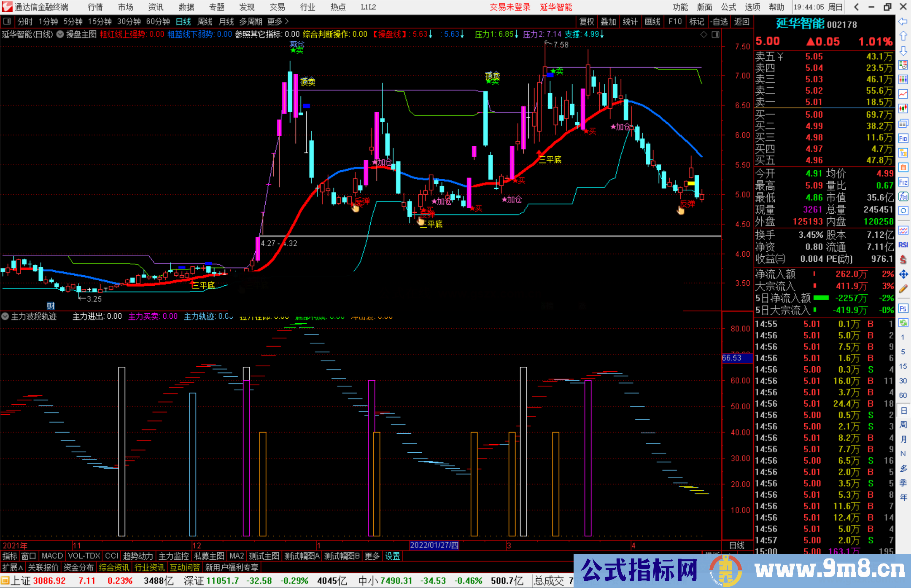
Task: Open the formula f(x) sidebar icon
Action: (x=903, y=196)
